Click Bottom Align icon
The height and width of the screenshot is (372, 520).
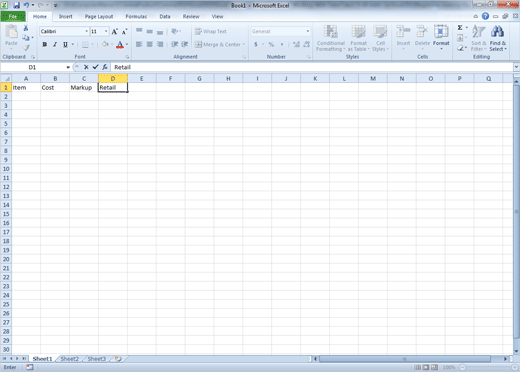pyautogui.click(x=160, y=32)
